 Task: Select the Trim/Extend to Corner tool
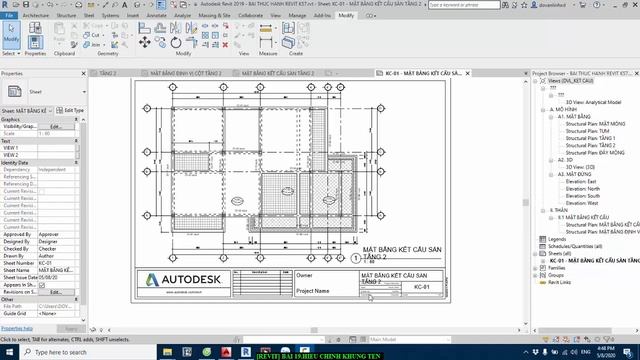(x=191, y=42)
